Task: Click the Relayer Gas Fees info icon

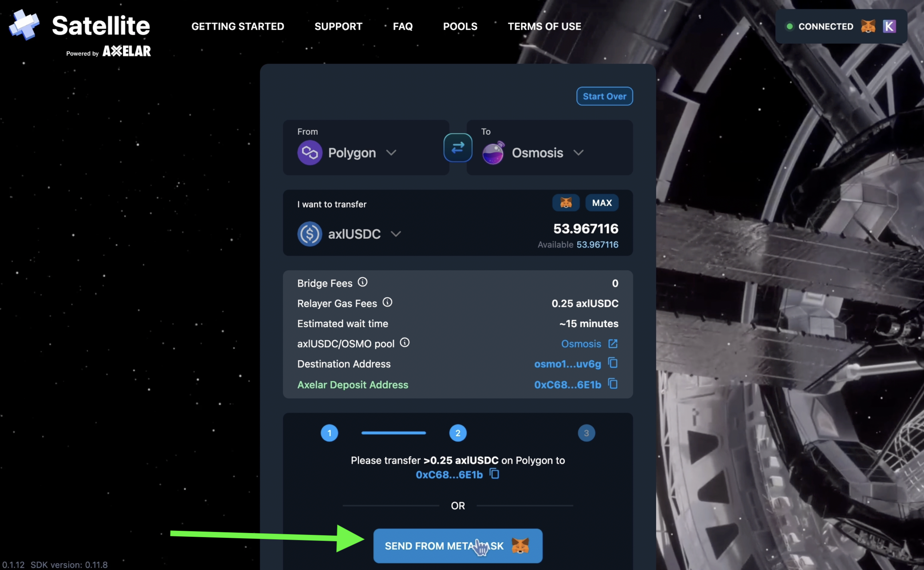Action: pyautogui.click(x=388, y=302)
